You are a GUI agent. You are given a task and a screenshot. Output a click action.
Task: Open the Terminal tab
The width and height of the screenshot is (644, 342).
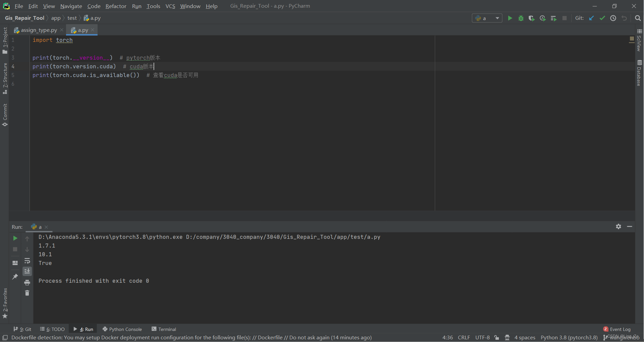164,329
